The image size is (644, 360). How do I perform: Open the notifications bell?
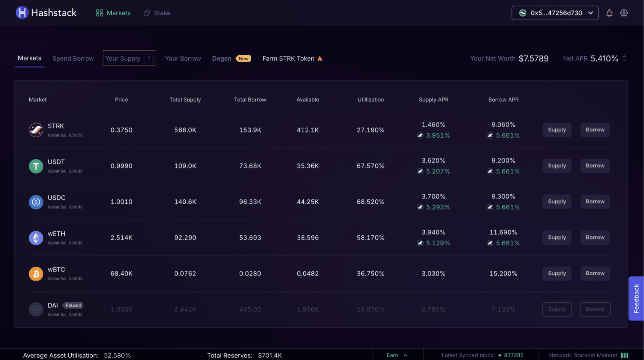(x=609, y=13)
